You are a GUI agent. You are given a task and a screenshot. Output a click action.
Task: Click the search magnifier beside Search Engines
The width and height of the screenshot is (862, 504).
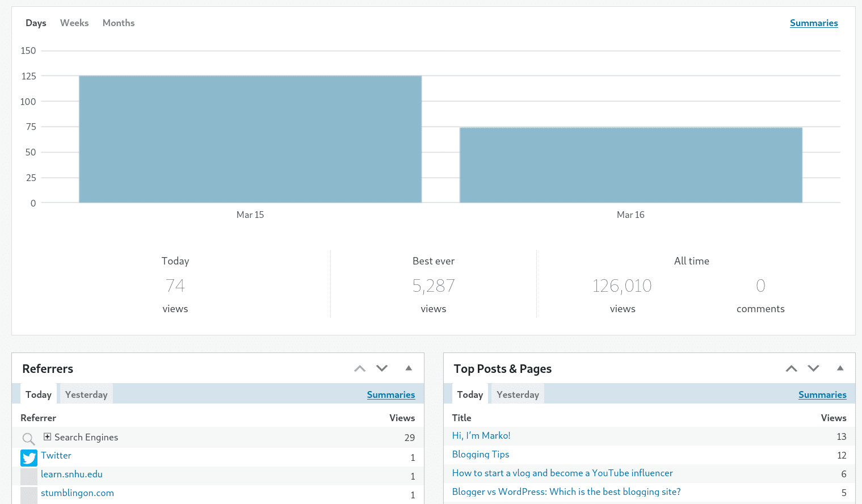pyautogui.click(x=28, y=438)
